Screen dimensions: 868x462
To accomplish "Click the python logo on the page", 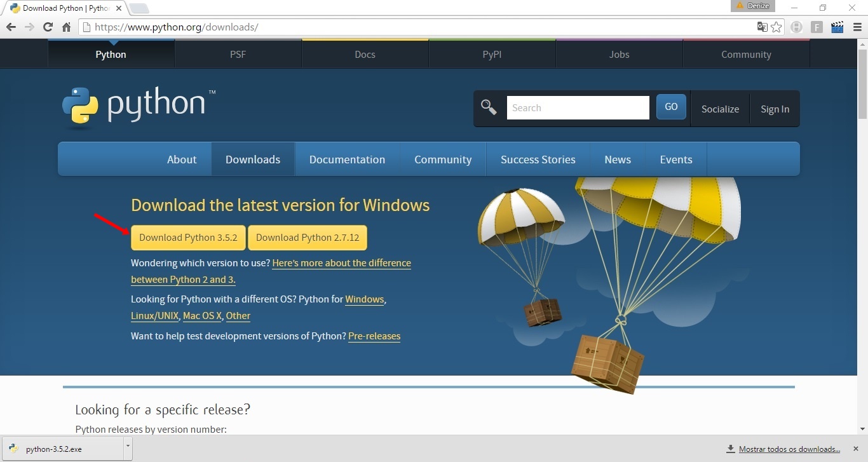I will pyautogui.click(x=139, y=107).
